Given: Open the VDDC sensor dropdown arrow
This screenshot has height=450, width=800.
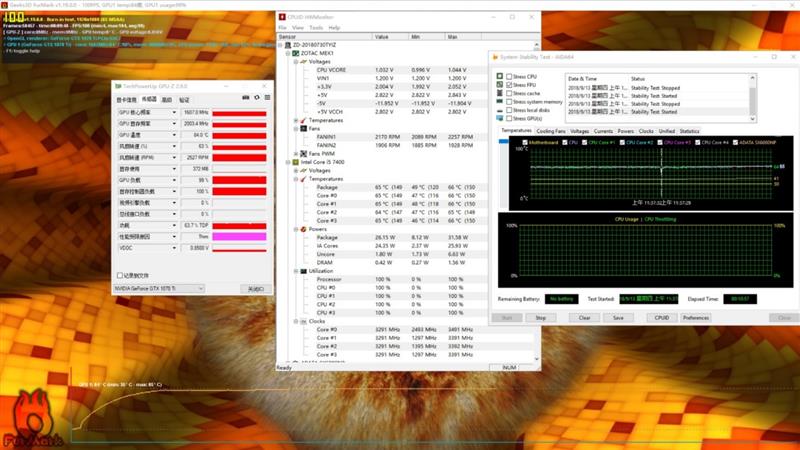Looking at the screenshot, I should coord(174,248).
